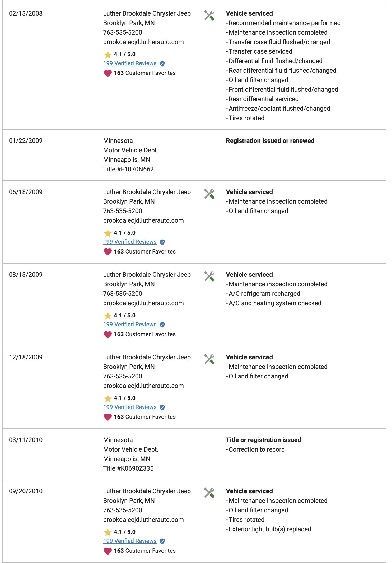This screenshot has width=392, height=563.
Task: Click the Registration issued or renewed heading
Action: click(x=270, y=141)
